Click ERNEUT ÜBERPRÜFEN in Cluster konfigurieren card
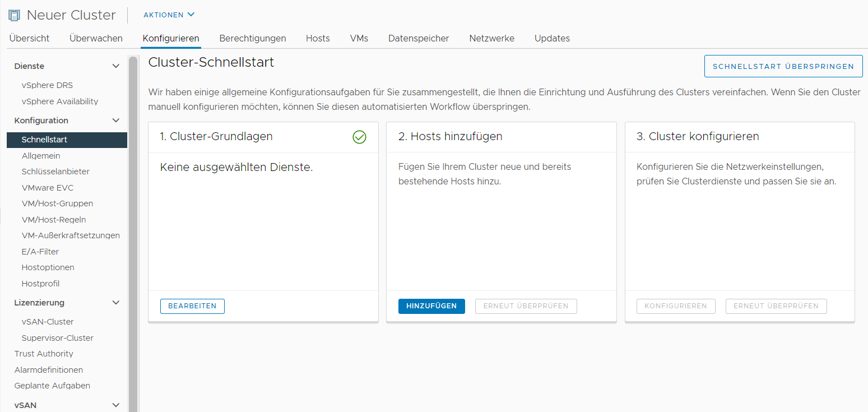The width and height of the screenshot is (868, 412). [x=776, y=306]
